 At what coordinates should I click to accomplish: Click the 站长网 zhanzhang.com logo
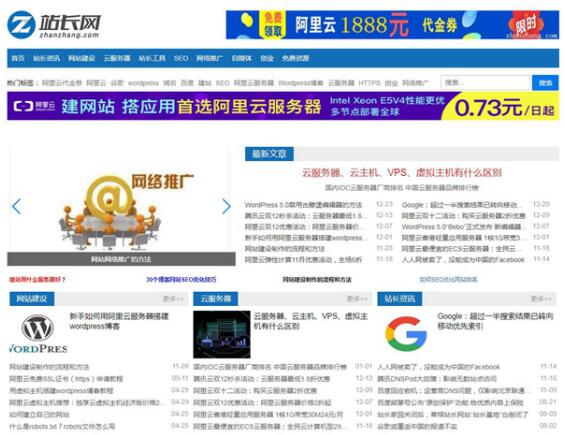(x=54, y=25)
